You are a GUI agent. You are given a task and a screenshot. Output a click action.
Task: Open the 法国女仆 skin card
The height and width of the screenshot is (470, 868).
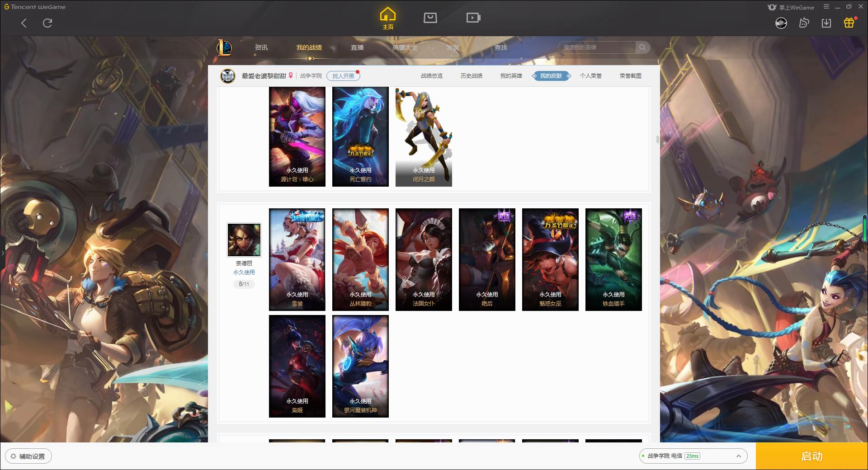[x=424, y=259]
